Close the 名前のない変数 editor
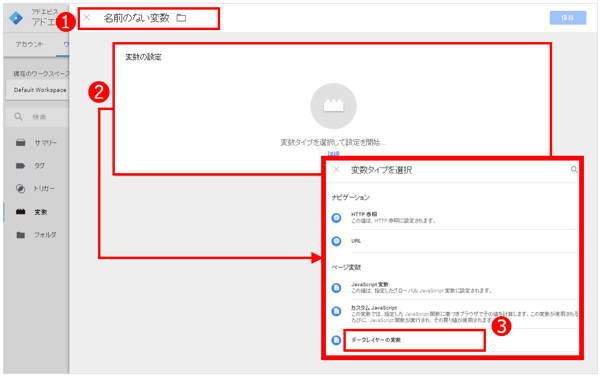The width and height of the screenshot is (602, 377). [87, 17]
